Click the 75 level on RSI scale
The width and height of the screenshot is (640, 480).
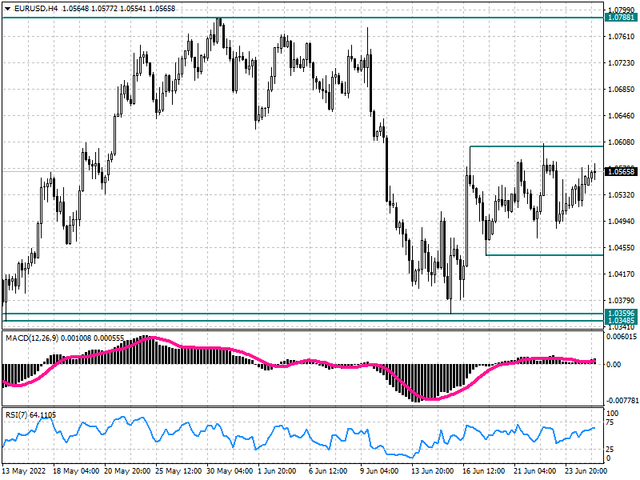point(611,424)
